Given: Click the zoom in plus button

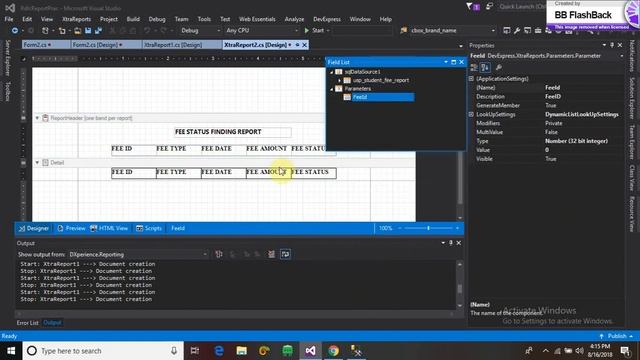Looking at the screenshot, I should coord(457,228).
